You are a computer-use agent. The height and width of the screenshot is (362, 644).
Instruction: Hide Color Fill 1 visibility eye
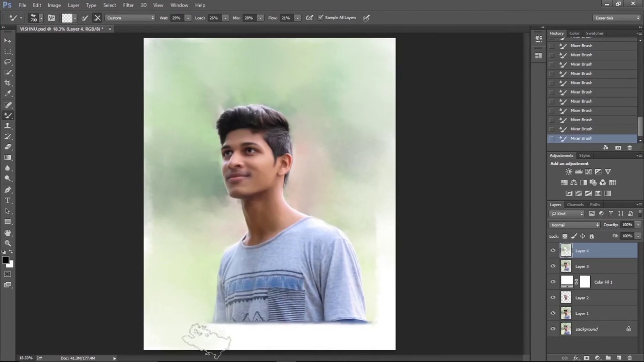(553, 282)
